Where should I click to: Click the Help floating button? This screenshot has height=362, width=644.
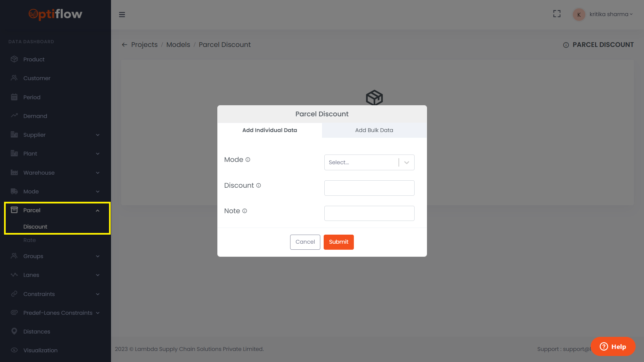[613, 347]
